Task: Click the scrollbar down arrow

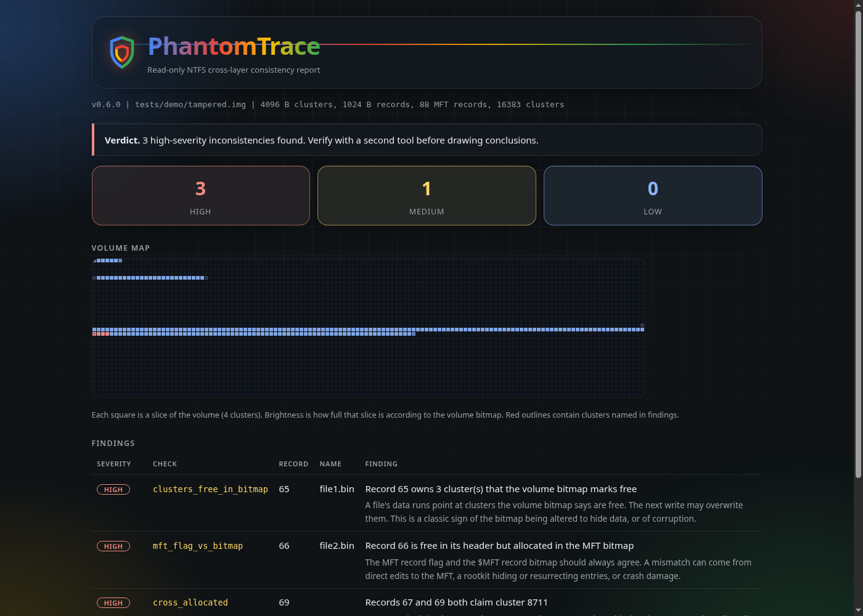Action: (x=858, y=610)
